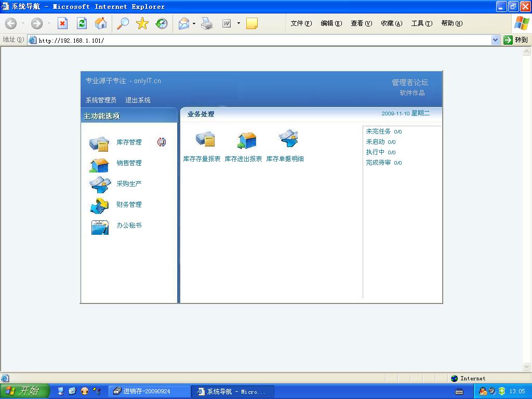The width and height of the screenshot is (532, 399).
Task: Select the 销售管理 sidebar icon
Action: coord(99,164)
